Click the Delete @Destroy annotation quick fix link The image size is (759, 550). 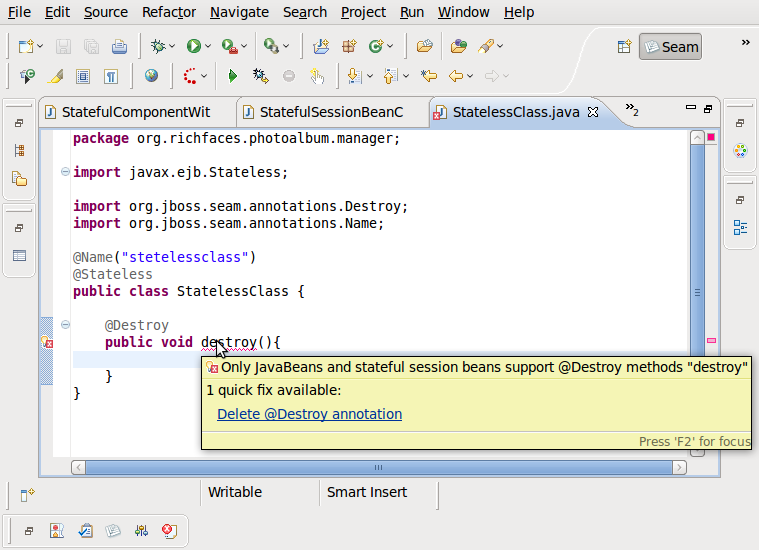(309, 414)
